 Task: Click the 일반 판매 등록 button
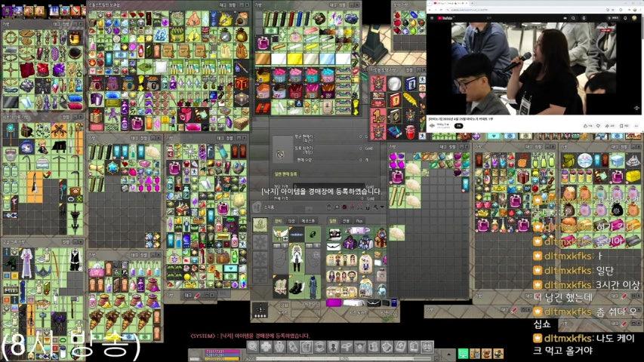(x=286, y=174)
